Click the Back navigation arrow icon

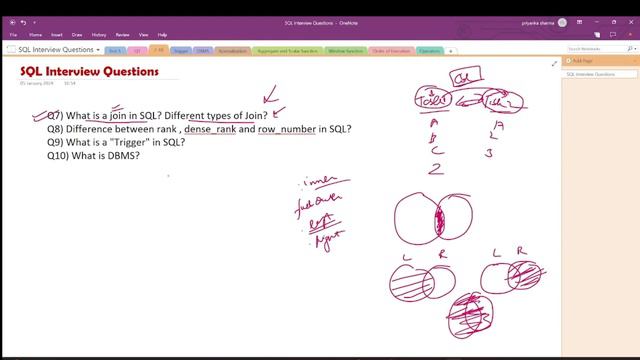coord(12,22)
